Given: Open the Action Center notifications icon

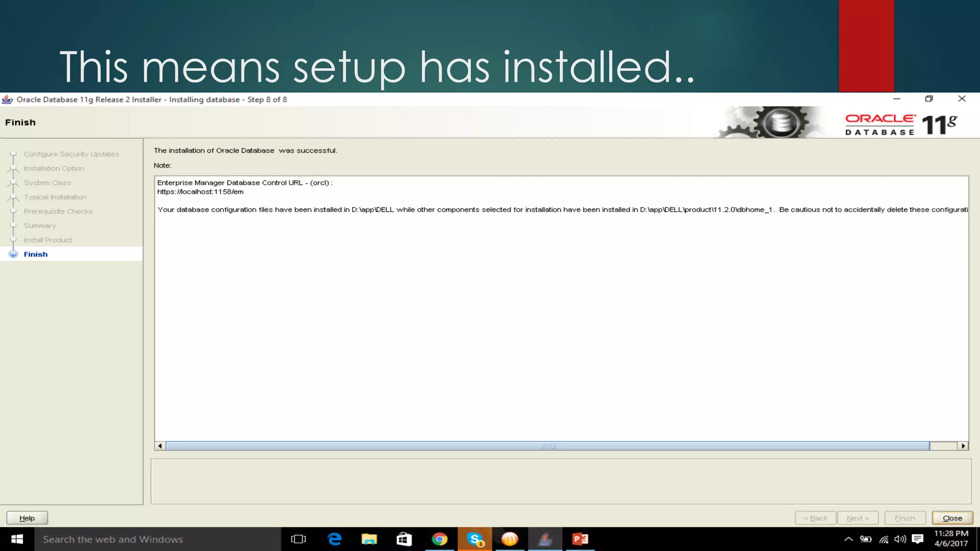Looking at the screenshot, I should point(917,539).
